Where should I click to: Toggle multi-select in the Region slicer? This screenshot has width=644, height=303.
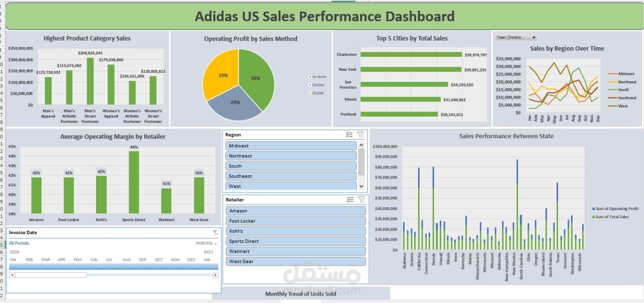(x=350, y=135)
